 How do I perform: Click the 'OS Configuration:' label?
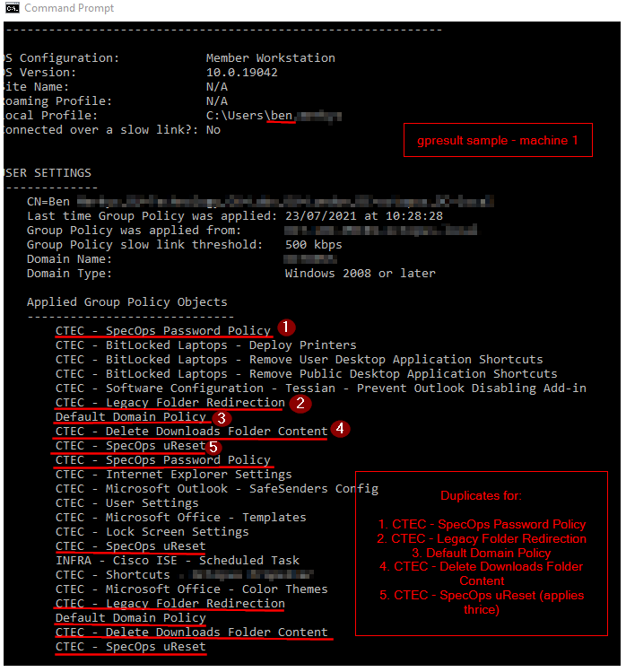tap(61, 58)
